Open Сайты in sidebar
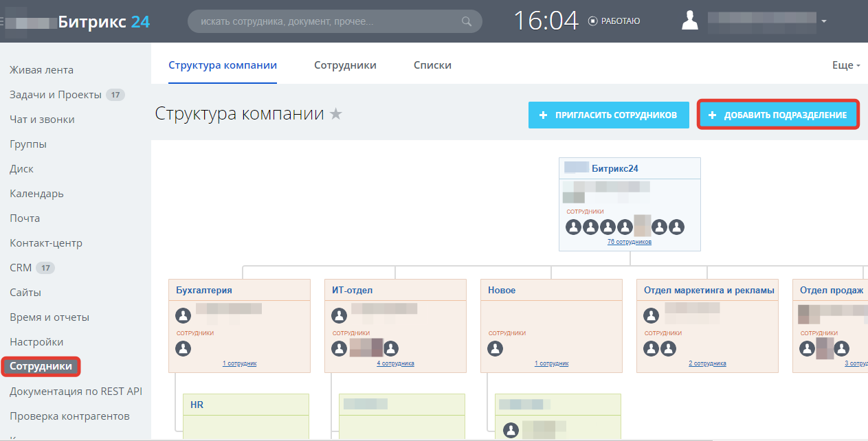Image resolution: width=868 pixels, height=441 pixels. [x=25, y=293]
